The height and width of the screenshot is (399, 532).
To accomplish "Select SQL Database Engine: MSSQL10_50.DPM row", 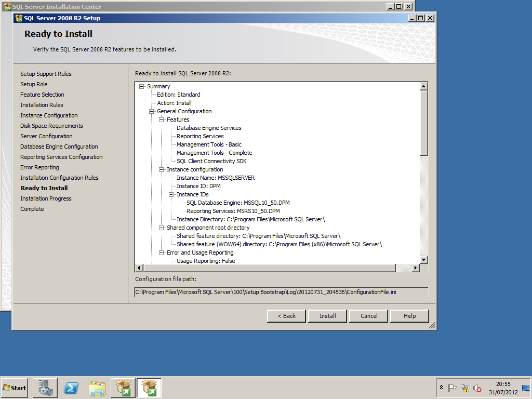I will tap(238, 203).
